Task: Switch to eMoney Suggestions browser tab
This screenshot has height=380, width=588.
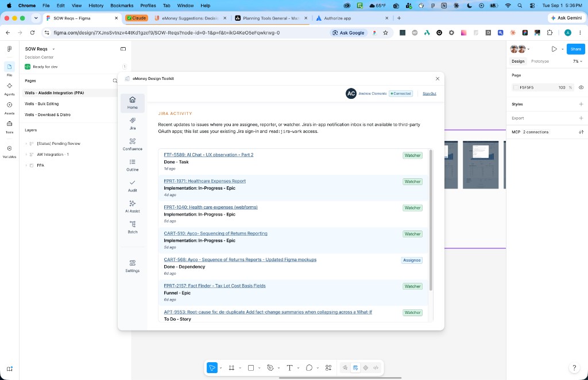Action: coord(190,18)
